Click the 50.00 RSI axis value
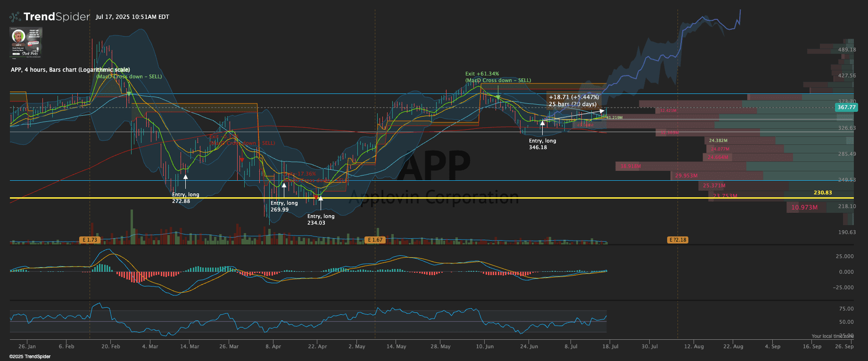The height and width of the screenshot is (361, 868). pyautogui.click(x=846, y=322)
